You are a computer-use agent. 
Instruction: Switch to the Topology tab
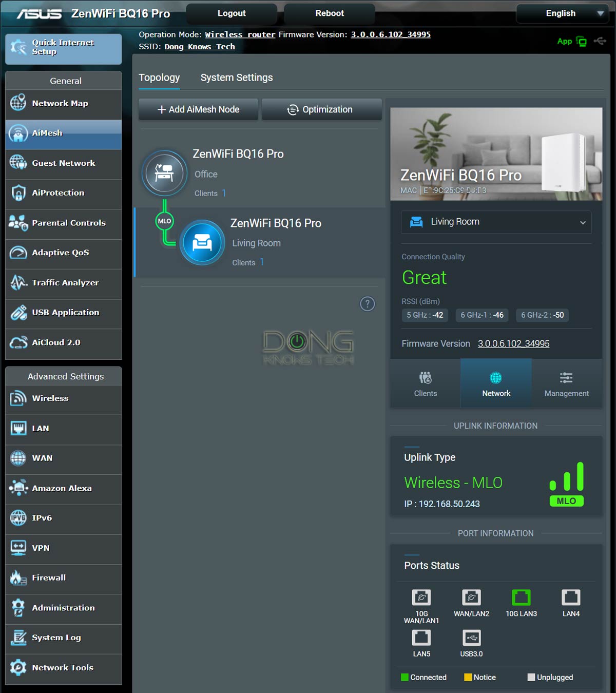(x=159, y=78)
